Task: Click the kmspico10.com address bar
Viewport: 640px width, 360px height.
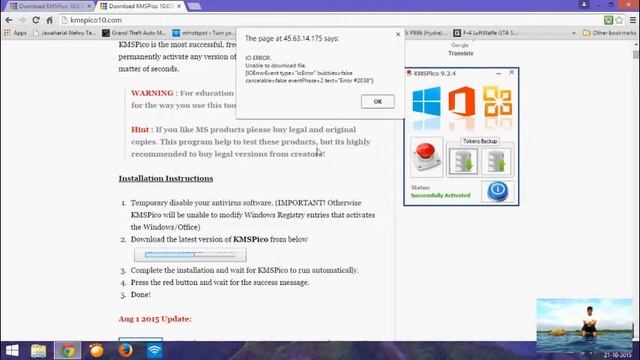Action: (x=331, y=20)
